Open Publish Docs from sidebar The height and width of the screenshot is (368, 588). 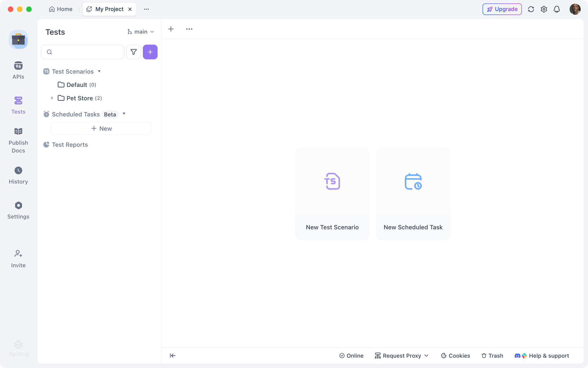(x=18, y=140)
